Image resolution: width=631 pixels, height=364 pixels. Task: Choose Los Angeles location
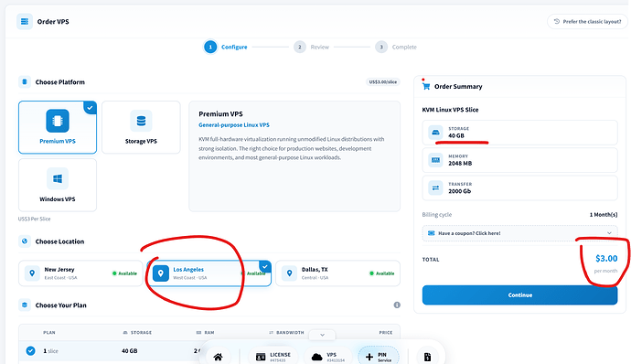[x=209, y=273]
